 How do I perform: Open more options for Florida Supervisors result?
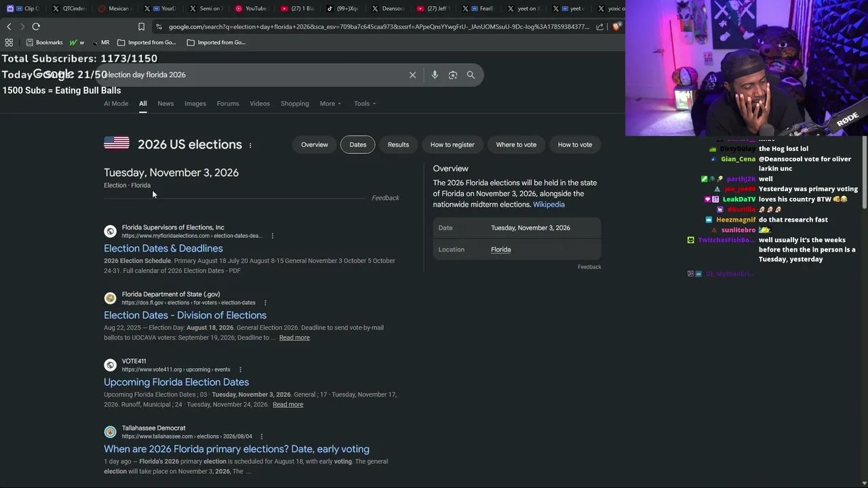coord(273,236)
